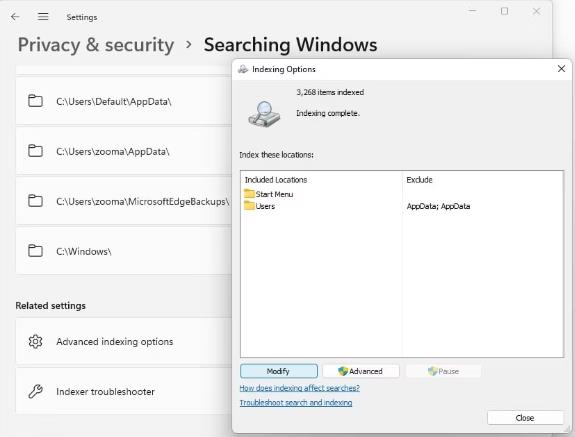Viewport: 575px width, 437px height.
Task: Dismiss Indexing Options with the X button
Action: 561,69
